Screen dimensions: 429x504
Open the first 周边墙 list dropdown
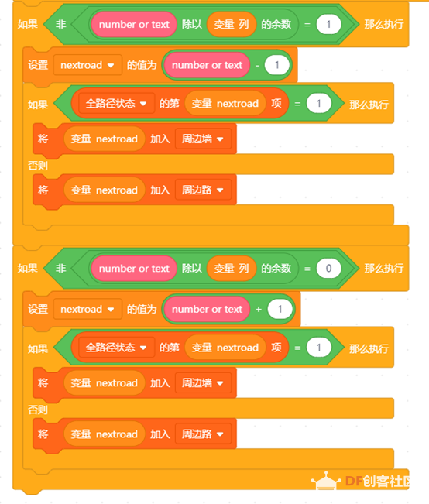point(203,139)
